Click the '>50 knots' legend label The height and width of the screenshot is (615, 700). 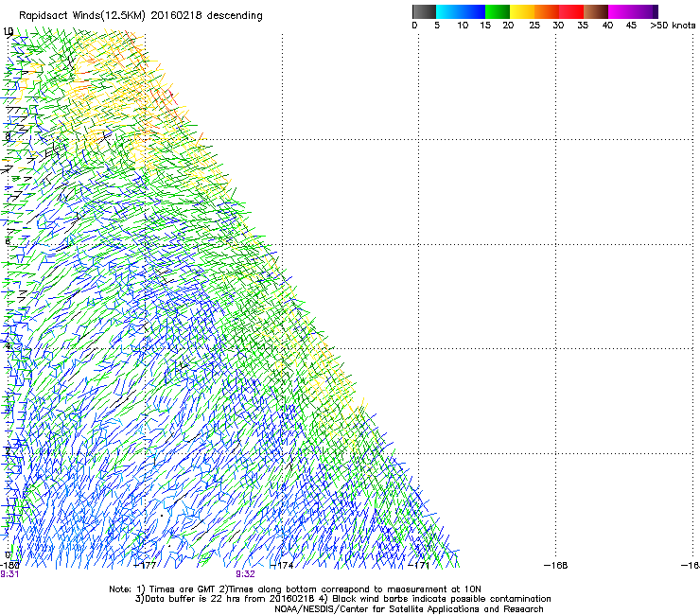tap(673, 26)
